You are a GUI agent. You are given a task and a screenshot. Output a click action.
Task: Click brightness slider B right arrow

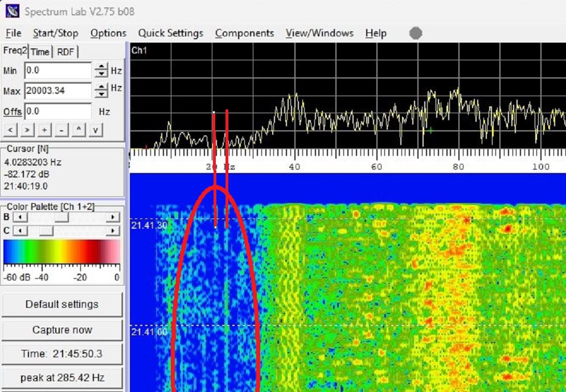(113, 217)
